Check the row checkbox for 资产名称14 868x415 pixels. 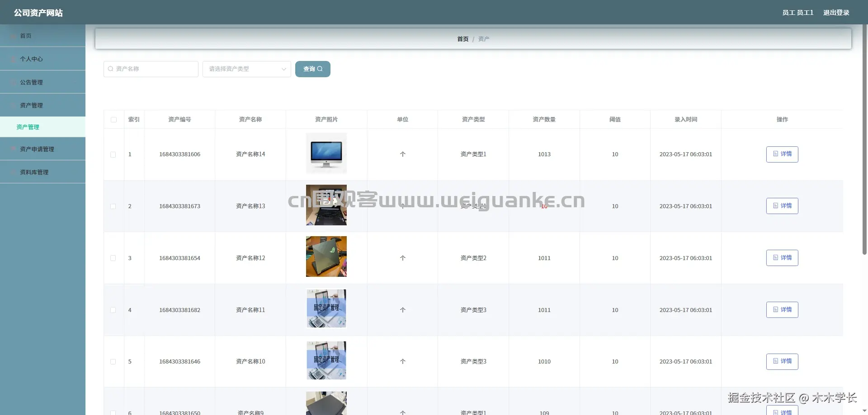[x=113, y=154]
